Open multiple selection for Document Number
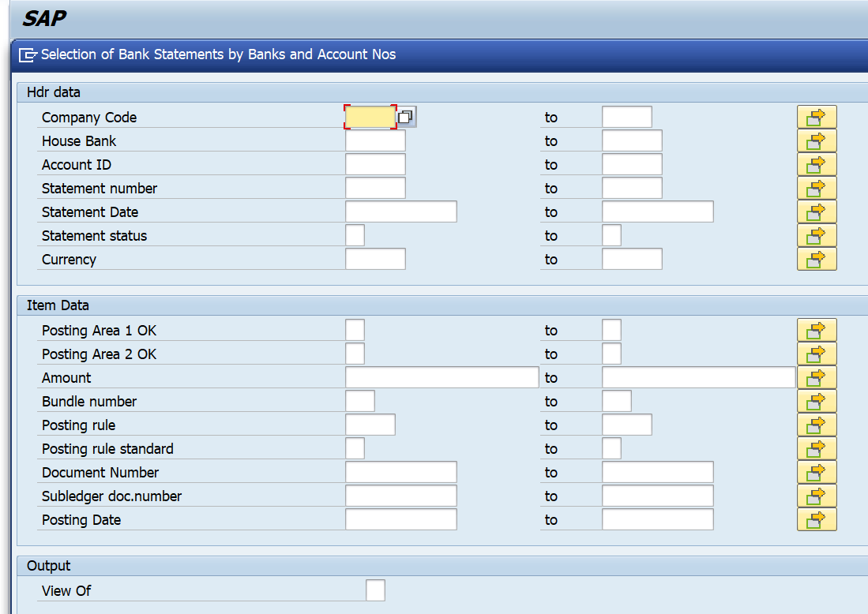This screenshot has width=868, height=614. 817,471
